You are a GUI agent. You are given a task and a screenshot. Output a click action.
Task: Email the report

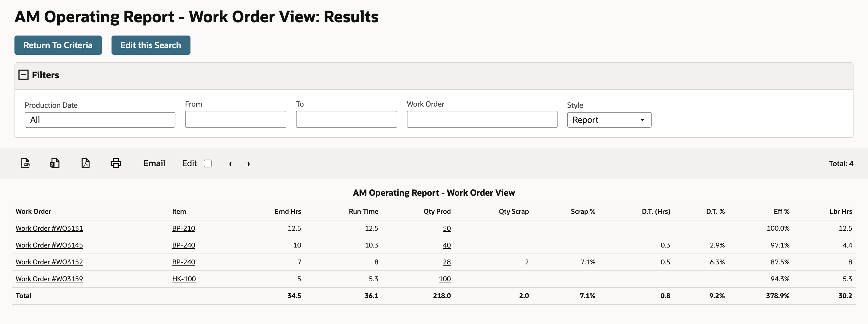(x=154, y=163)
